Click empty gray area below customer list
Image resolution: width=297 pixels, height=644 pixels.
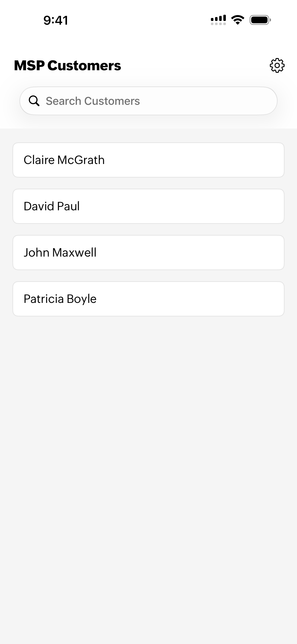[148, 450]
